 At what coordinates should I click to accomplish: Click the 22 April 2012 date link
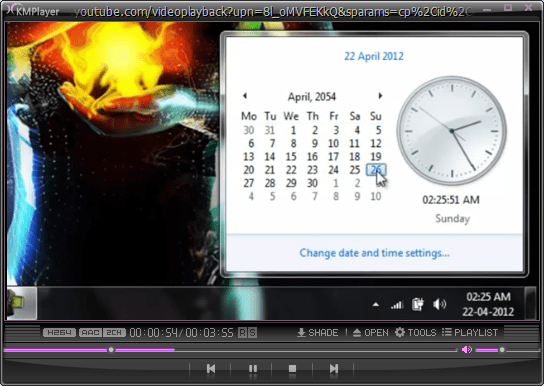[x=374, y=56]
